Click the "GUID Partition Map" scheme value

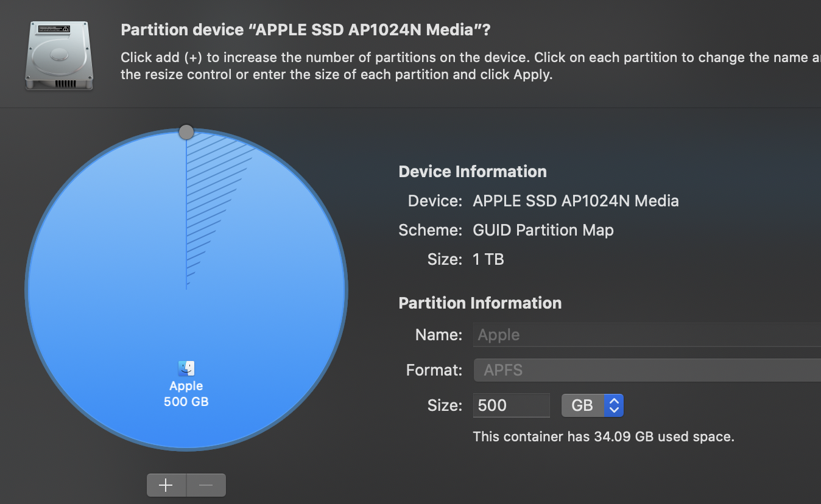pos(543,230)
